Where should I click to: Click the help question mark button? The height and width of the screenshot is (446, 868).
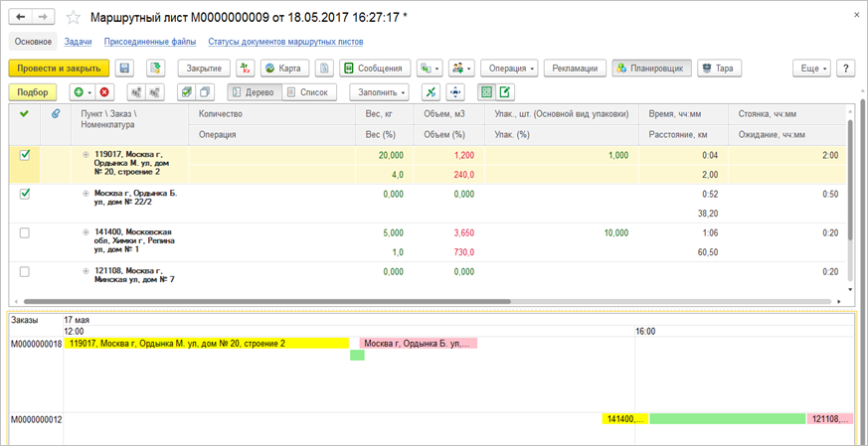click(845, 69)
